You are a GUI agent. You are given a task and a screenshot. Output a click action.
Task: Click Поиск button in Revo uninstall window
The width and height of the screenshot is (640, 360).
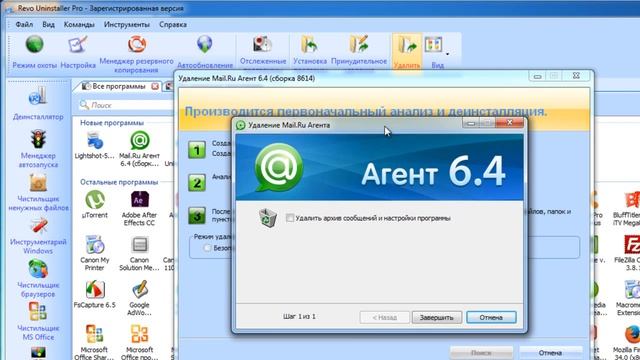point(481,353)
